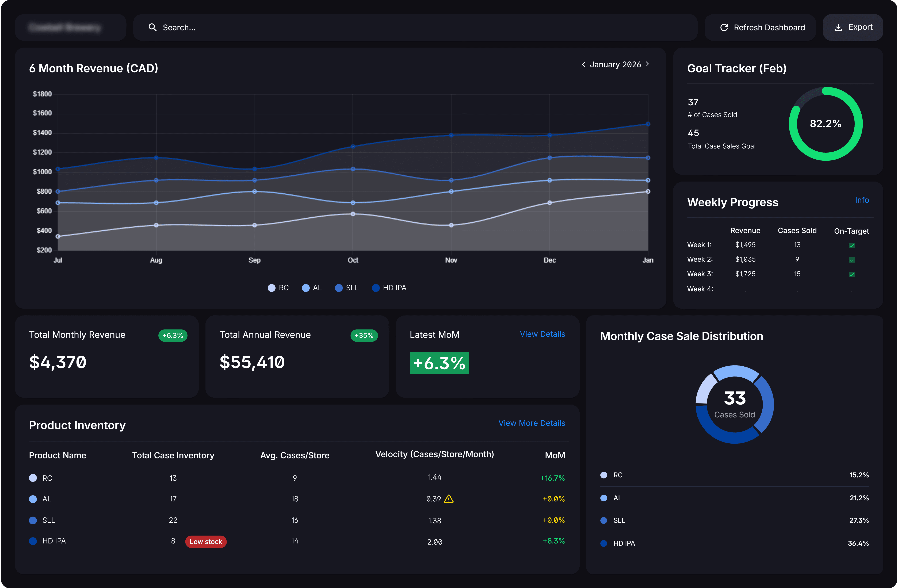
Task: Click the SLL legend color dot
Action: [x=339, y=288]
